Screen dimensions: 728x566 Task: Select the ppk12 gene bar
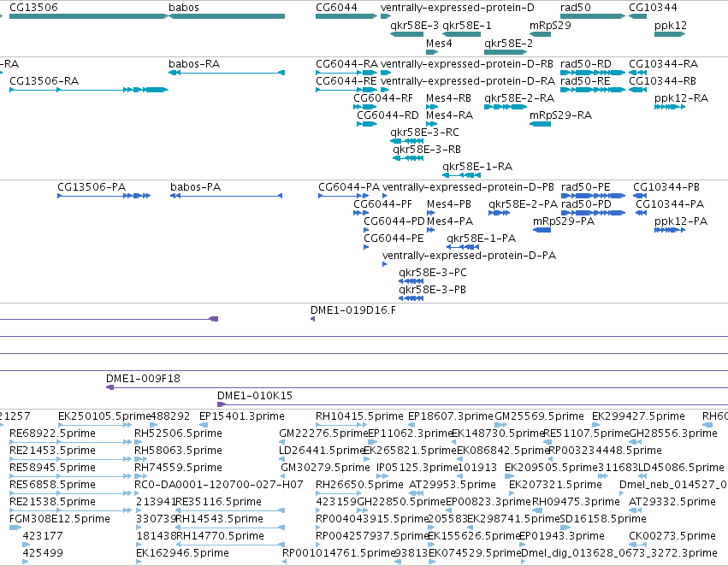(x=670, y=34)
